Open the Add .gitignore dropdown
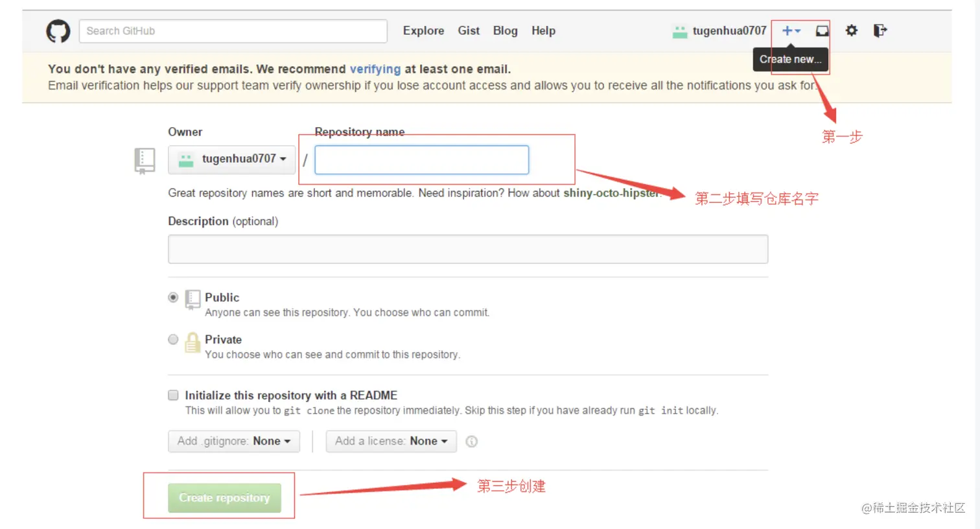Viewport: 980px width, 529px height. pyautogui.click(x=234, y=441)
